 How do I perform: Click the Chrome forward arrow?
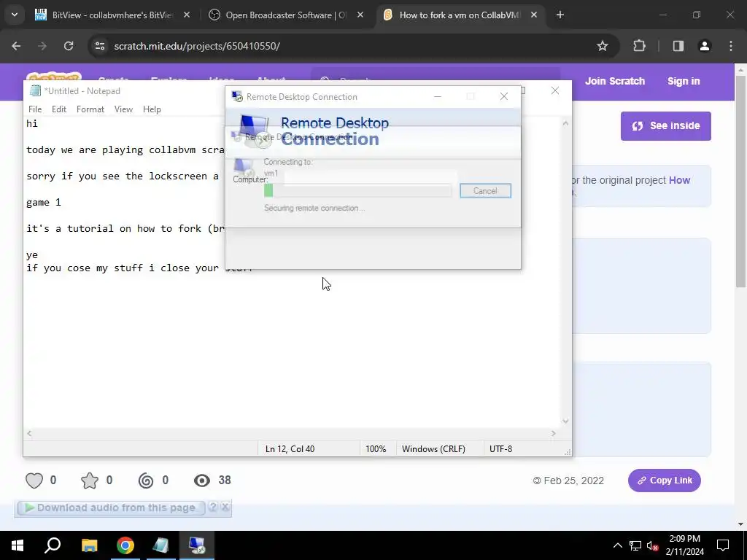point(42,46)
